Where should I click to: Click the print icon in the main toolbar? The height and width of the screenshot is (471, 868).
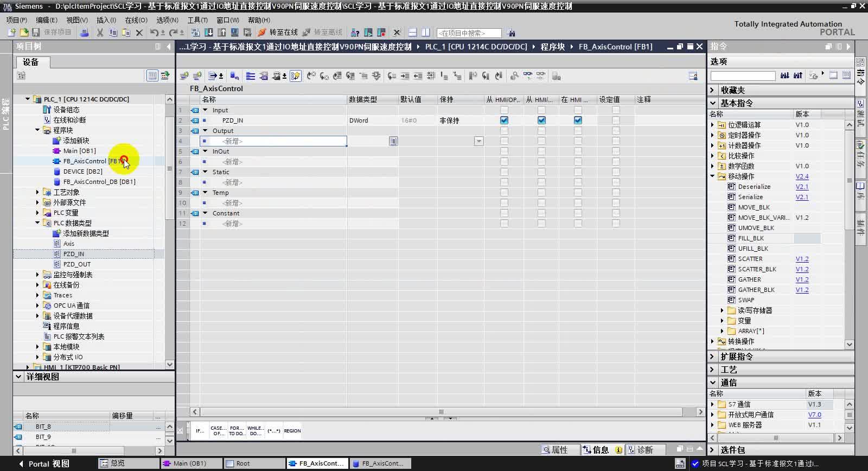(x=84, y=33)
